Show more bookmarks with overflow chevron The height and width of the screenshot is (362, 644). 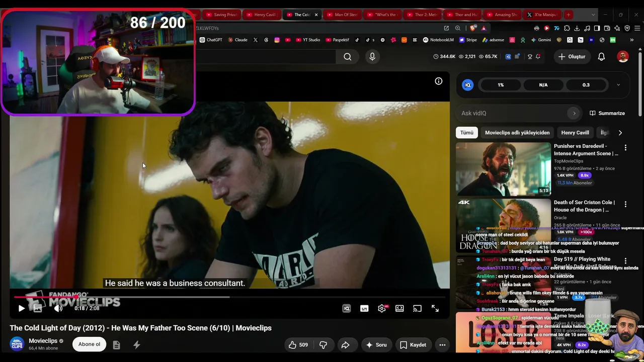pos(631,40)
